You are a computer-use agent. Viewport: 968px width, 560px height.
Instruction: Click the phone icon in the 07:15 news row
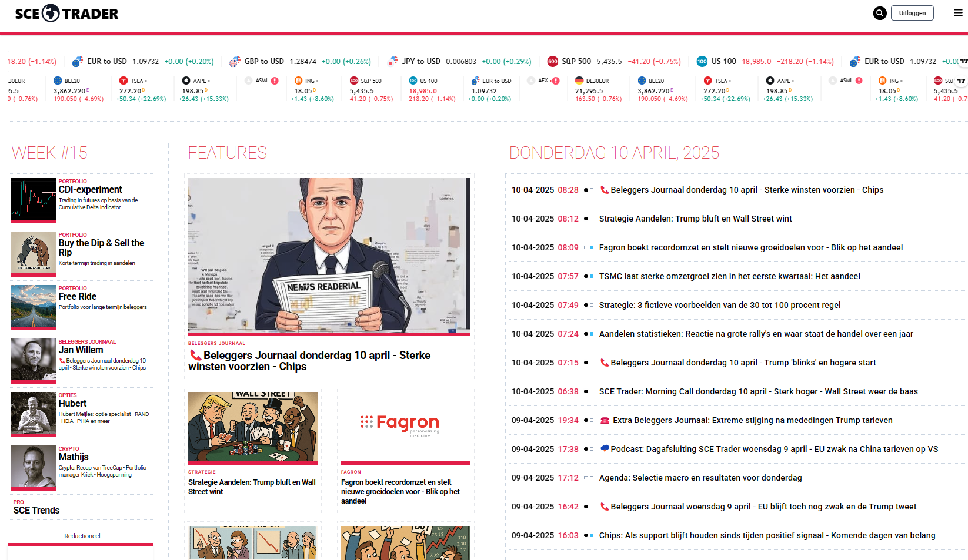pyautogui.click(x=604, y=363)
